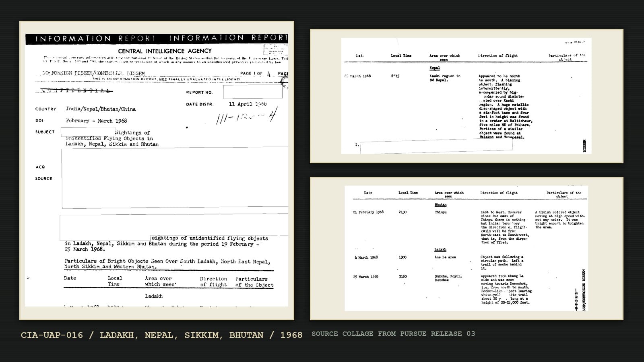This screenshot has width=644, height=362.
Task: Click 'Appeared from Chang La' description
Action: pyautogui.click(x=502, y=276)
